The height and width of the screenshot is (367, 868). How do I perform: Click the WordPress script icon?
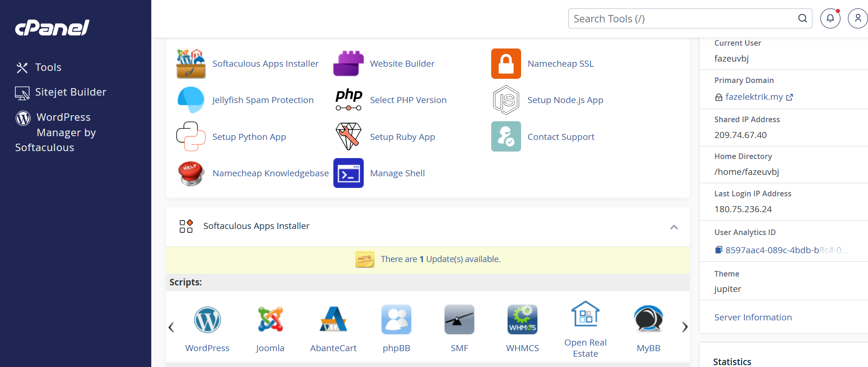[207, 320]
